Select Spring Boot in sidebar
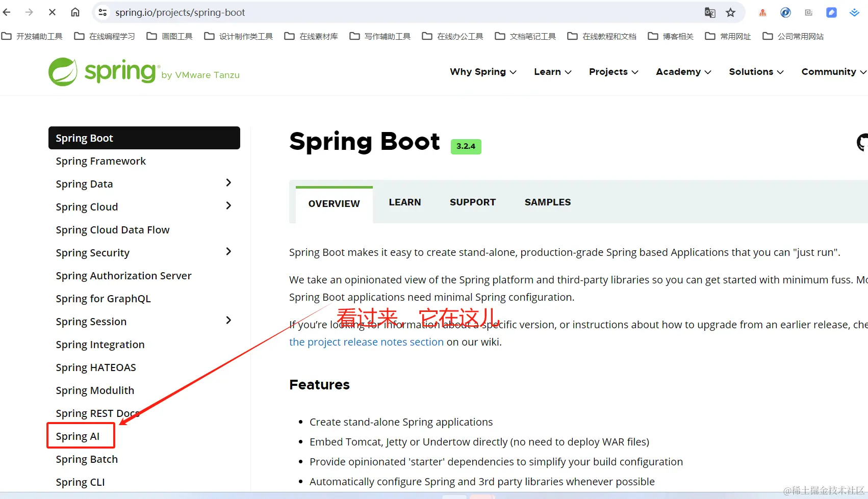Screen dimensions: 868x499 pos(144,138)
